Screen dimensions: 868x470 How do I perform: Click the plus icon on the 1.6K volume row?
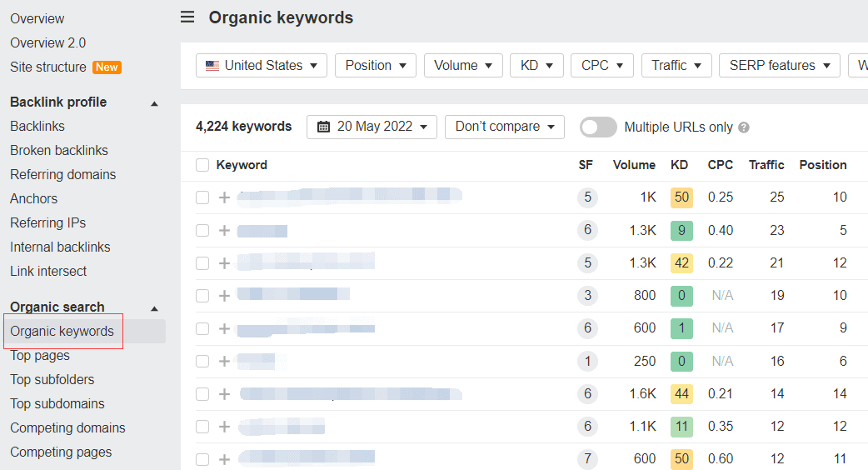pyautogui.click(x=224, y=394)
